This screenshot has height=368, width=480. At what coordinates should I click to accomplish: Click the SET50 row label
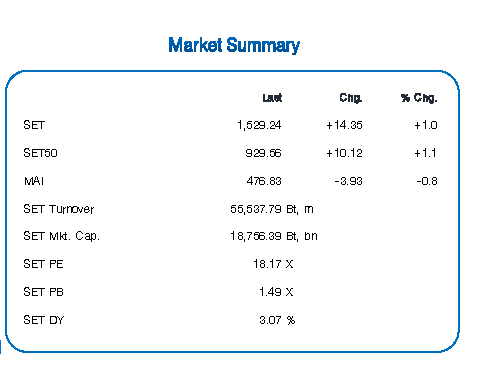pos(40,153)
